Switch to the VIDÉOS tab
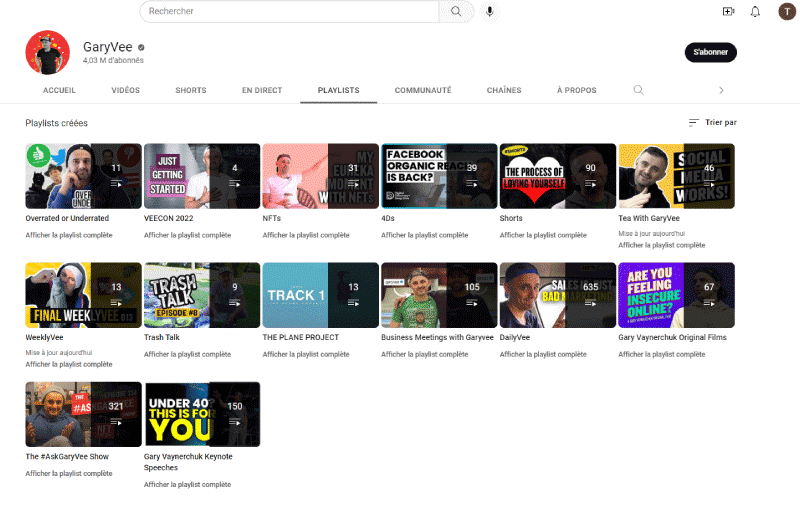 tap(126, 90)
